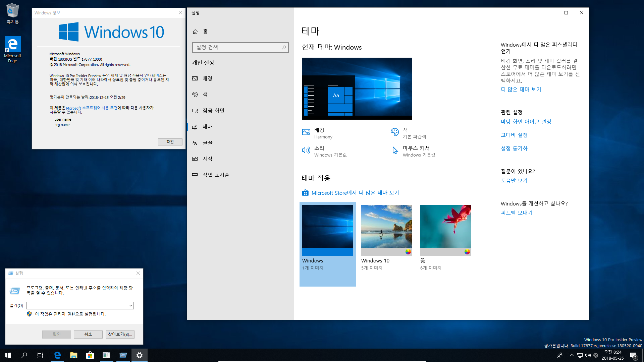
Task: Click the search magnifier in settings search box
Action: pos(284,47)
